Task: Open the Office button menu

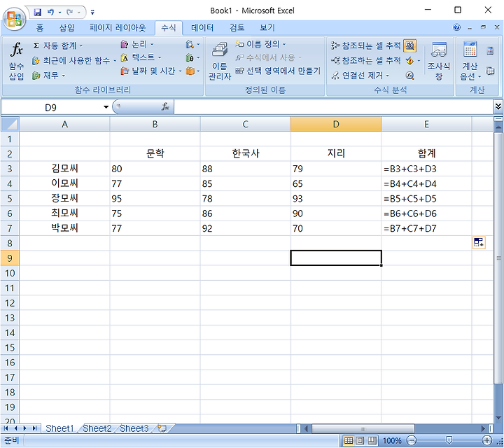Action: [14, 19]
